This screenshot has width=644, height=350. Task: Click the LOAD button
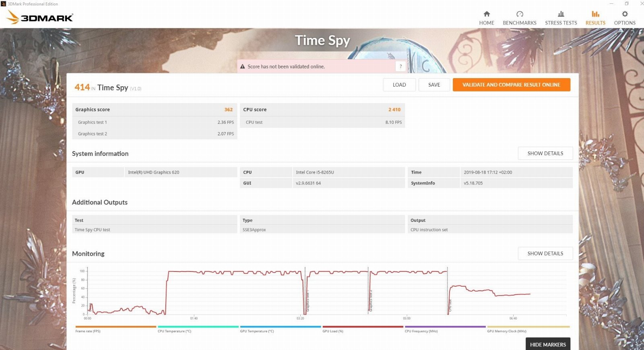(399, 85)
